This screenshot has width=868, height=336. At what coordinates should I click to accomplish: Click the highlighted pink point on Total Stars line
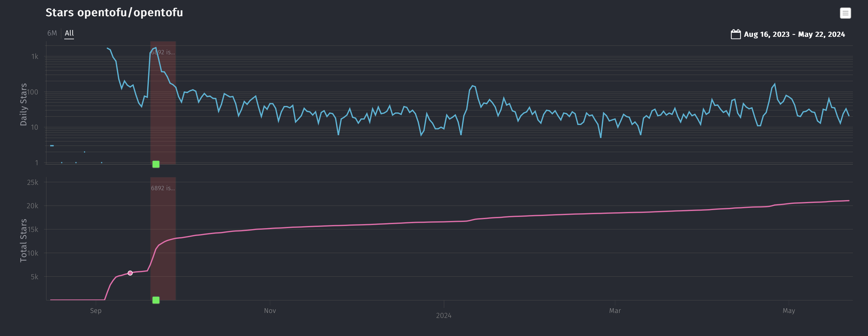pos(130,273)
